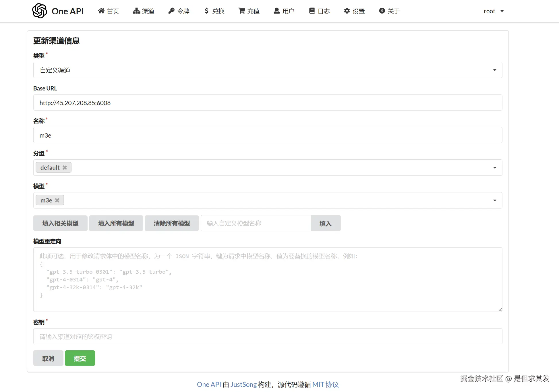Click the gear icon for 设置
559x392 pixels.
coord(347,11)
